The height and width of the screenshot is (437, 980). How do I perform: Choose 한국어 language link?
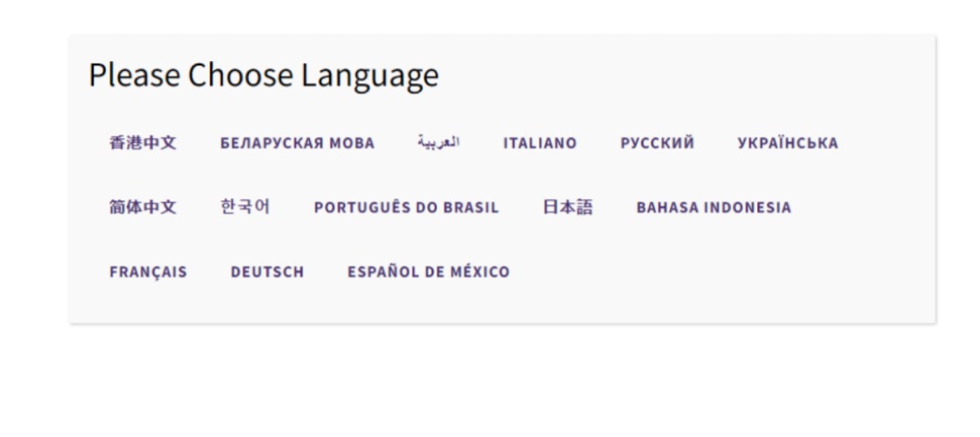point(245,207)
